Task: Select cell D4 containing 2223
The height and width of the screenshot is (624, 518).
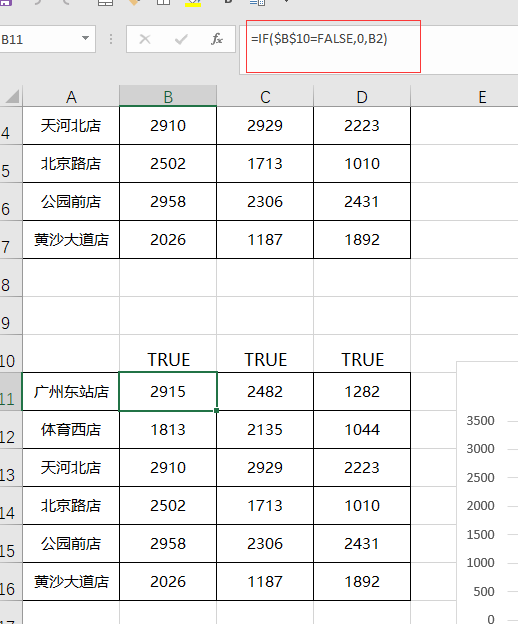Action: 362,126
